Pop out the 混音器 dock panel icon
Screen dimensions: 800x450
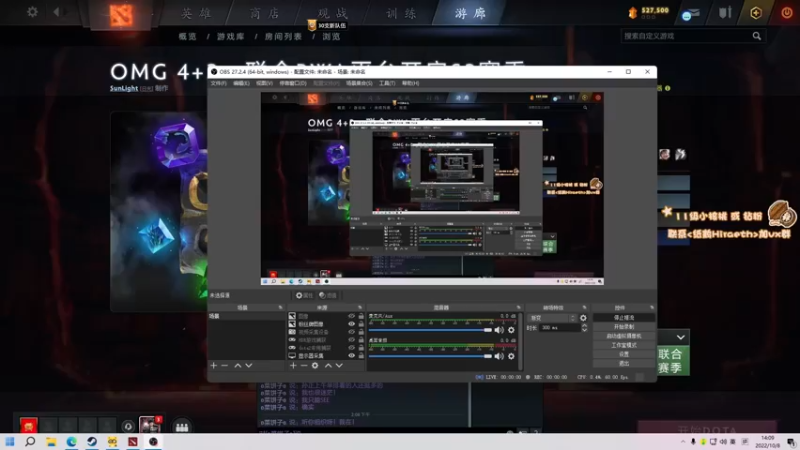518,308
